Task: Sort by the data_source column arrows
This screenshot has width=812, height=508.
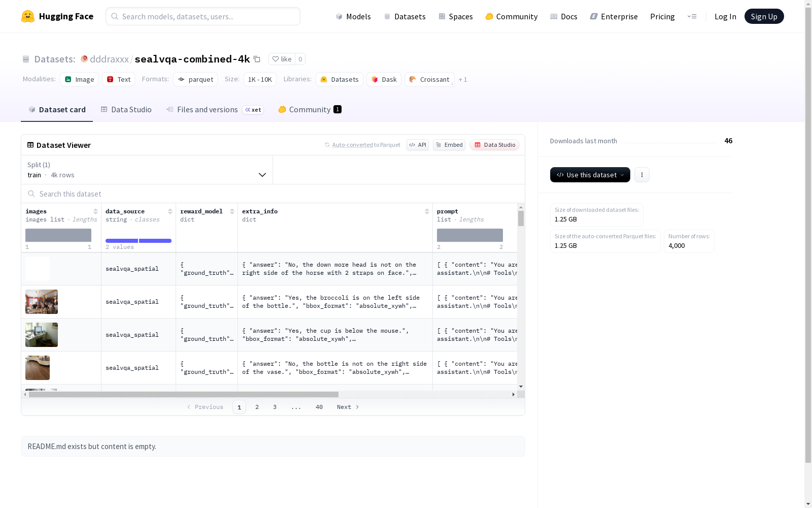Action: 170,211
